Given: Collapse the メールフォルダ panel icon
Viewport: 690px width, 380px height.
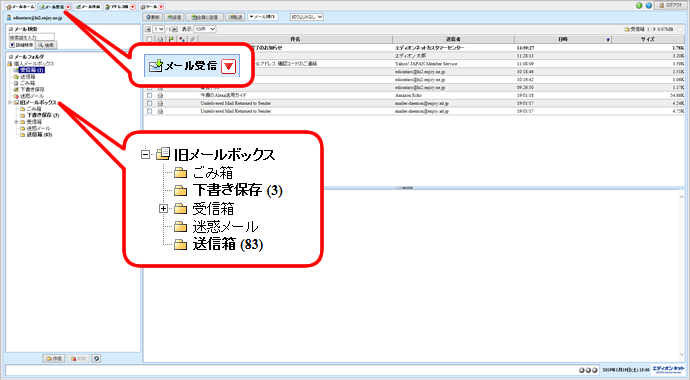Looking at the screenshot, I should 11,57.
